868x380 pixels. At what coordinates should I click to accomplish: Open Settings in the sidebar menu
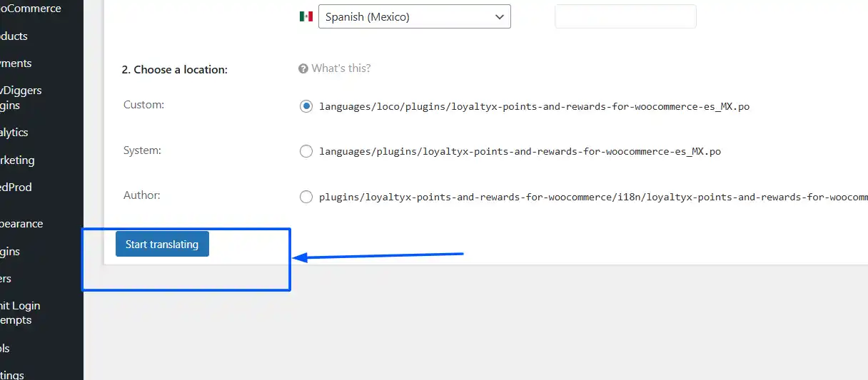[12, 374]
